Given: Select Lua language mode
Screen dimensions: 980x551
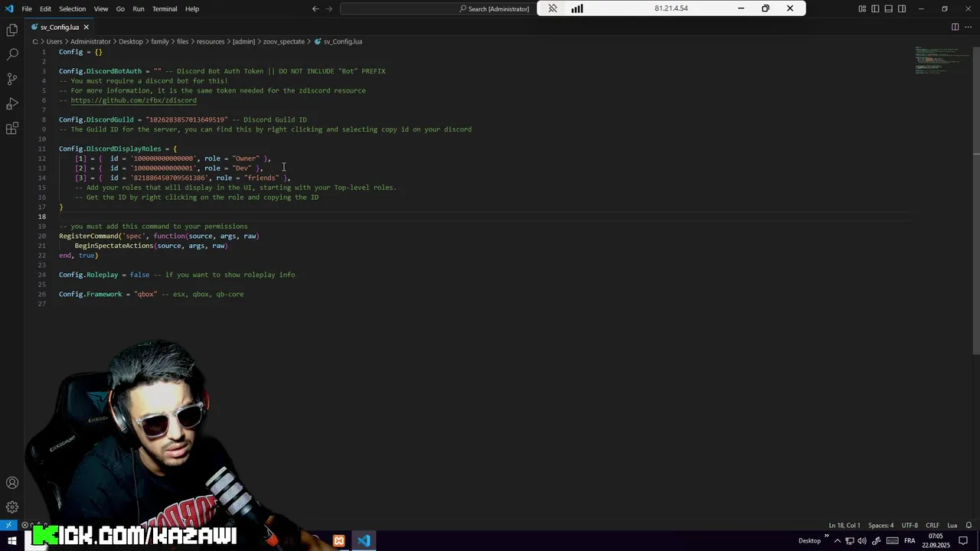Looking at the screenshot, I should point(952,525).
